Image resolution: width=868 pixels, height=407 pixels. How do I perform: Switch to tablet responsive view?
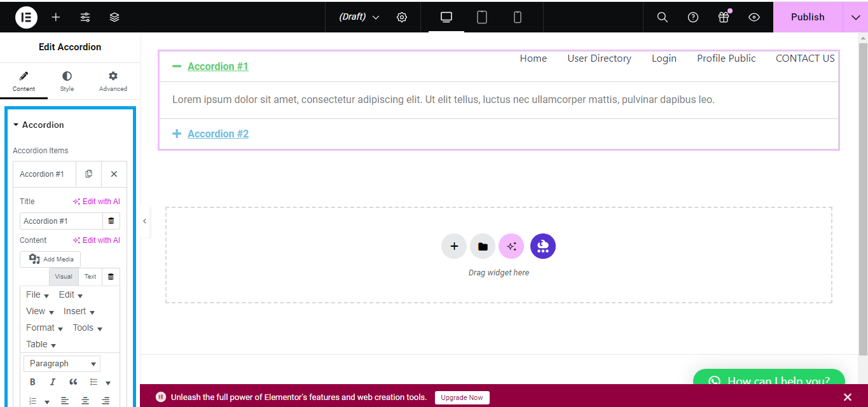pos(482,17)
